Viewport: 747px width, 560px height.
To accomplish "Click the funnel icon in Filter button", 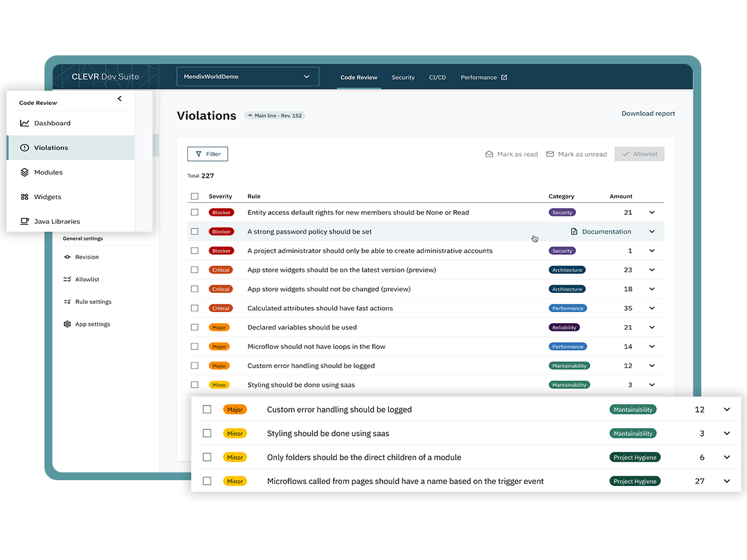I will tap(198, 154).
